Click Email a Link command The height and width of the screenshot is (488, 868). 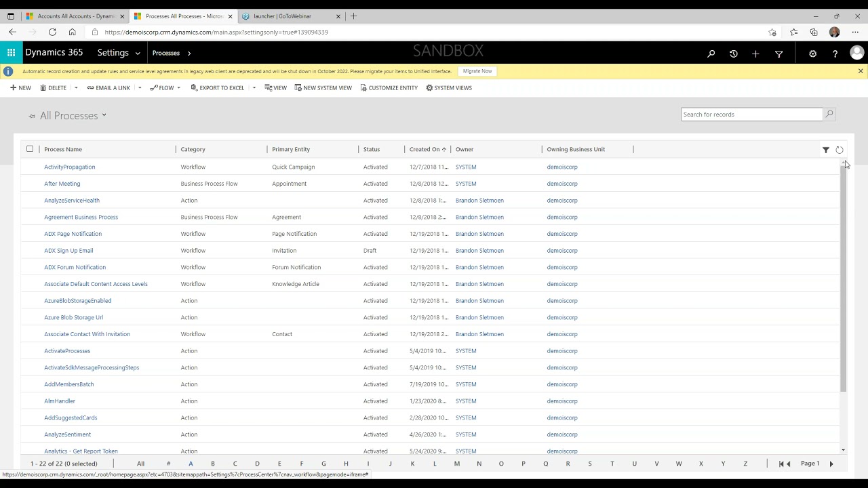[108, 88]
